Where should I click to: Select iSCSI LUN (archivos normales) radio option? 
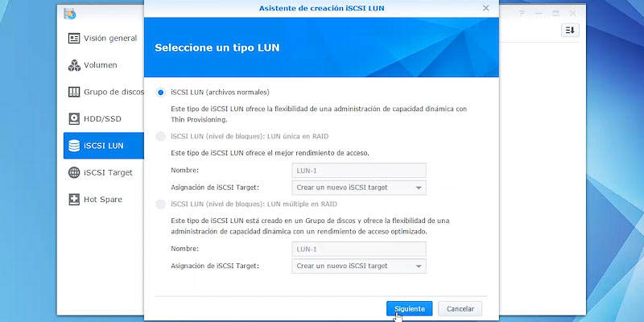click(x=160, y=93)
